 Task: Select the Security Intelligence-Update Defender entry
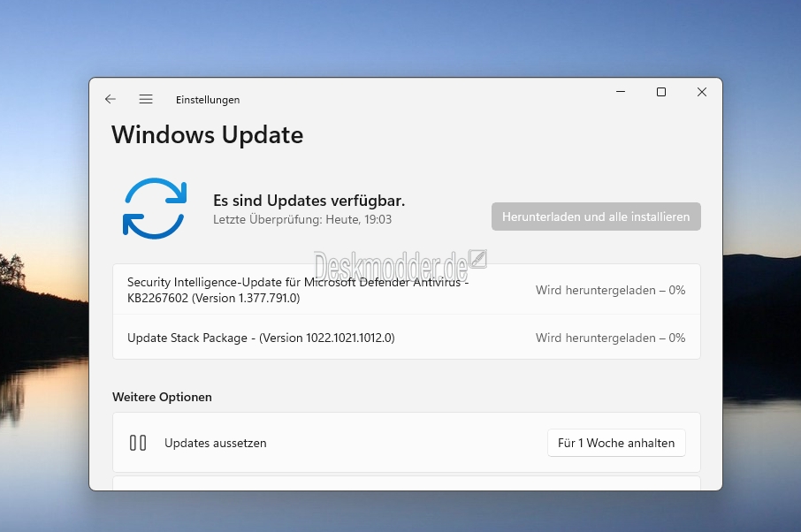point(406,290)
